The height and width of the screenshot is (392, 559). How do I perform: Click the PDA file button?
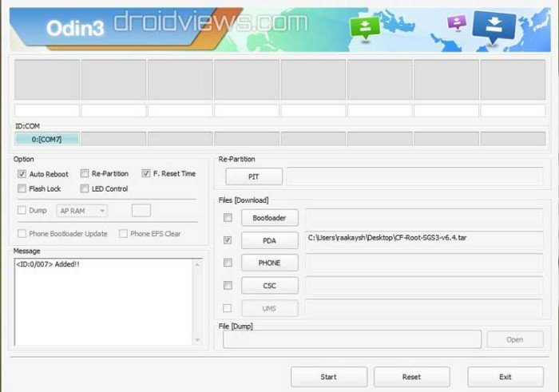(x=270, y=240)
